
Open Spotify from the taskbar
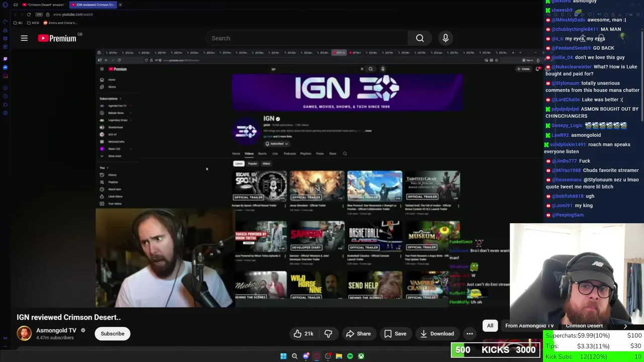coord(350,356)
